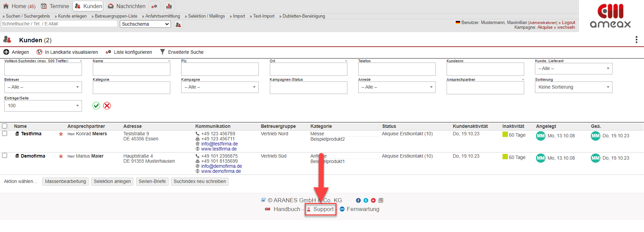Screen dimensions: 644x232
Task: Open the bar chart statistics icon
Action: [x=169, y=6]
